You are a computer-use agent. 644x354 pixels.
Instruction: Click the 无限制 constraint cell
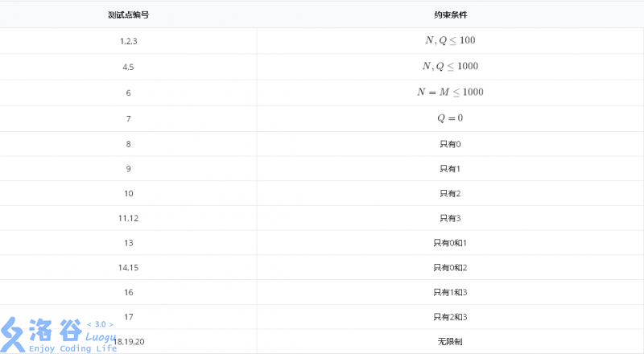(x=450, y=341)
